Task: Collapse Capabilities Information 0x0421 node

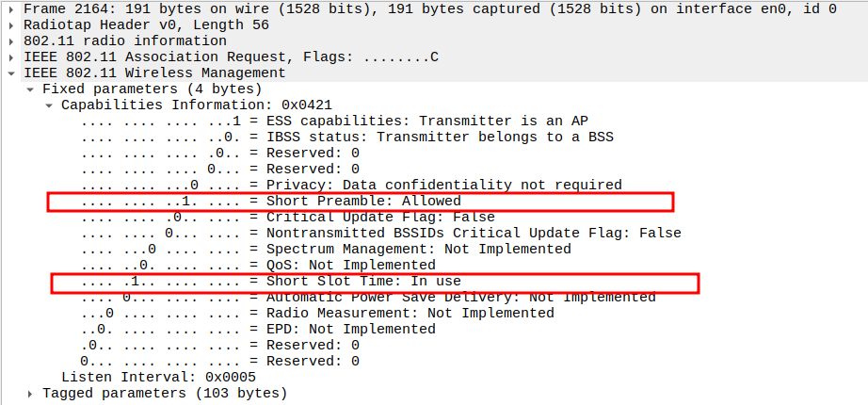Action: click(x=50, y=105)
